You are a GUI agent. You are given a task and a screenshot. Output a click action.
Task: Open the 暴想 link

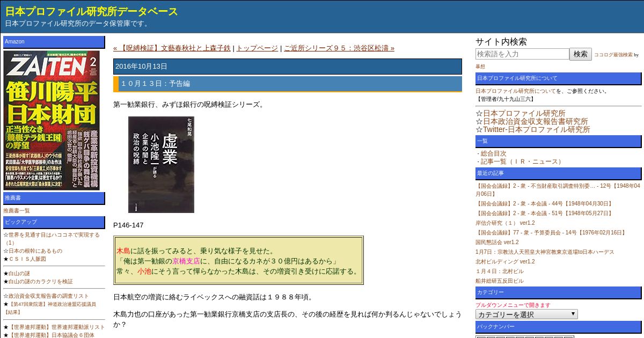click(x=480, y=67)
